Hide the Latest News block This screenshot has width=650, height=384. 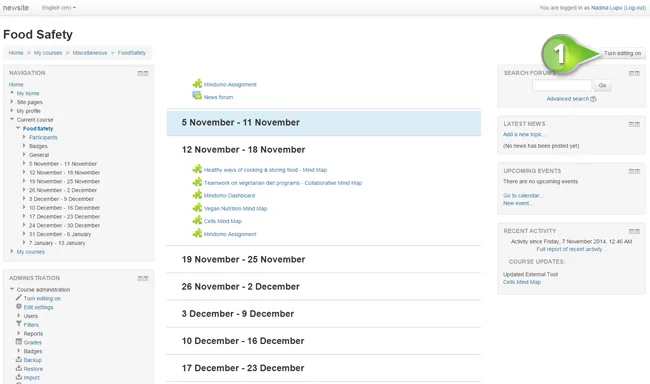[x=631, y=124]
